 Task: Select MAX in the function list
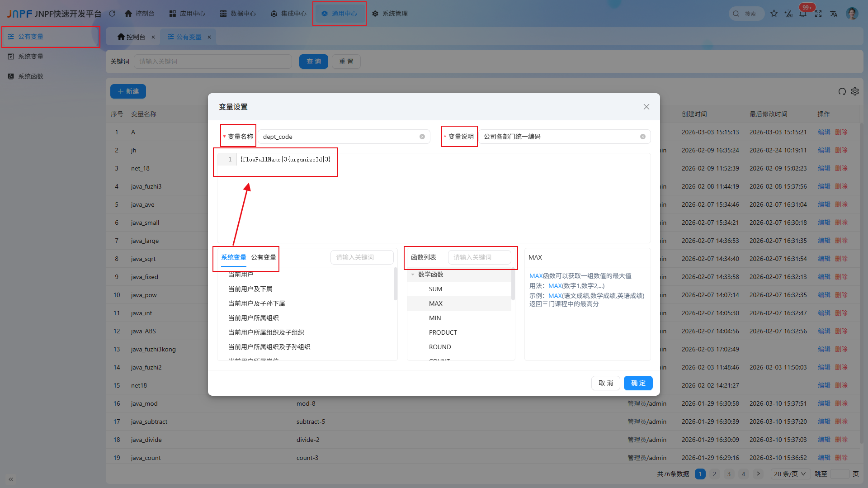[436, 303]
